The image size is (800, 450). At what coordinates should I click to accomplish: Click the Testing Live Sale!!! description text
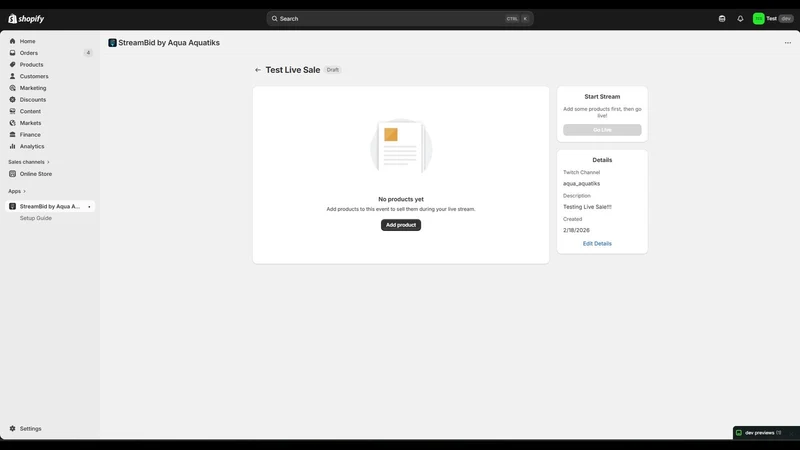(587, 207)
